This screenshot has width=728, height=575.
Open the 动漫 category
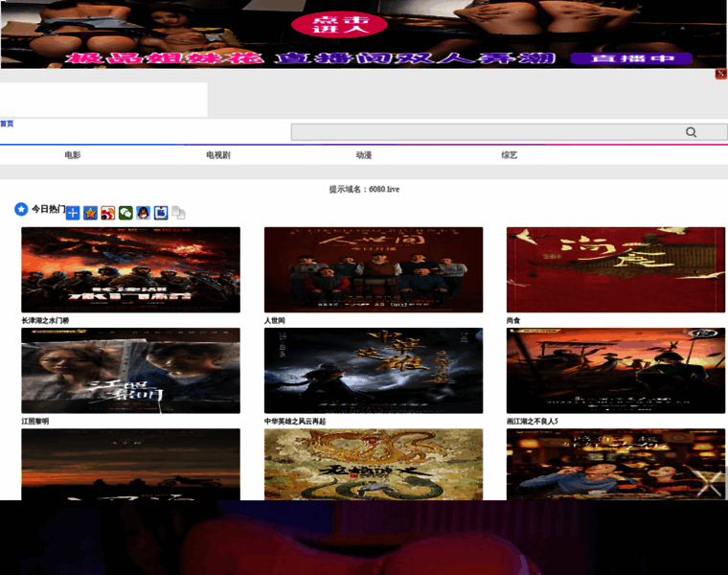[x=364, y=155]
